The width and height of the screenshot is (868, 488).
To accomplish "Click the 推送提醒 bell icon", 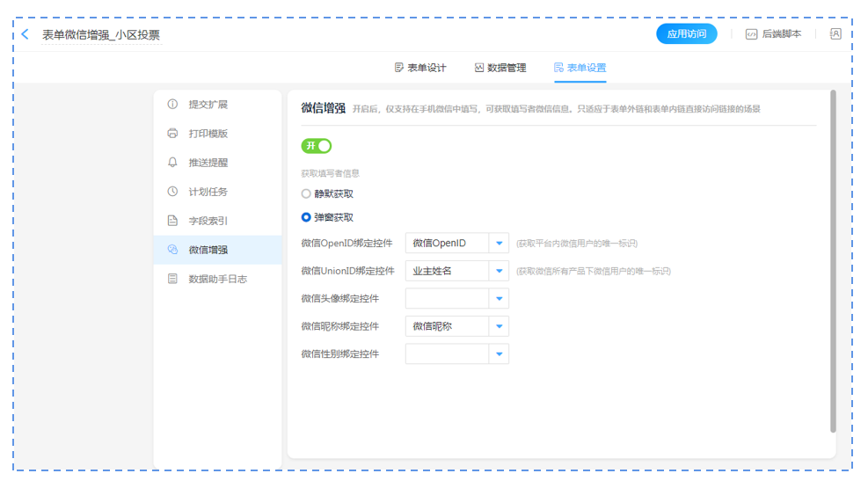I will pyautogui.click(x=172, y=163).
